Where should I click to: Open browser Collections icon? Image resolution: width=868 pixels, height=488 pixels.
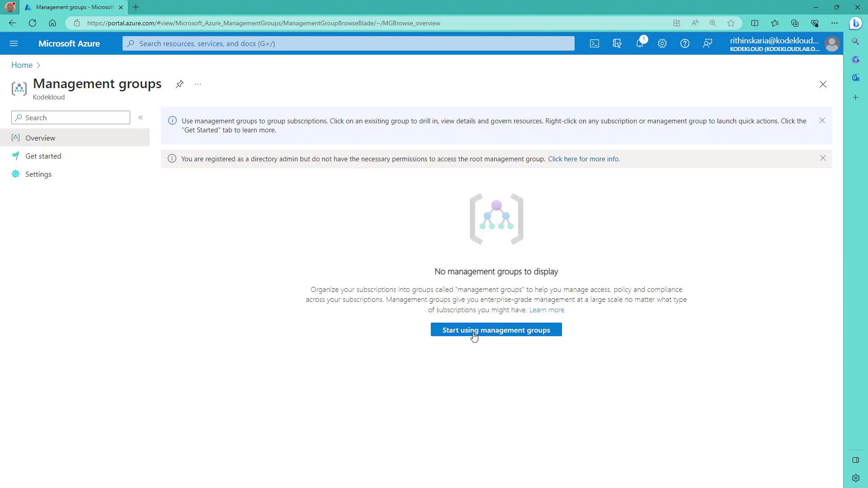pos(795,23)
